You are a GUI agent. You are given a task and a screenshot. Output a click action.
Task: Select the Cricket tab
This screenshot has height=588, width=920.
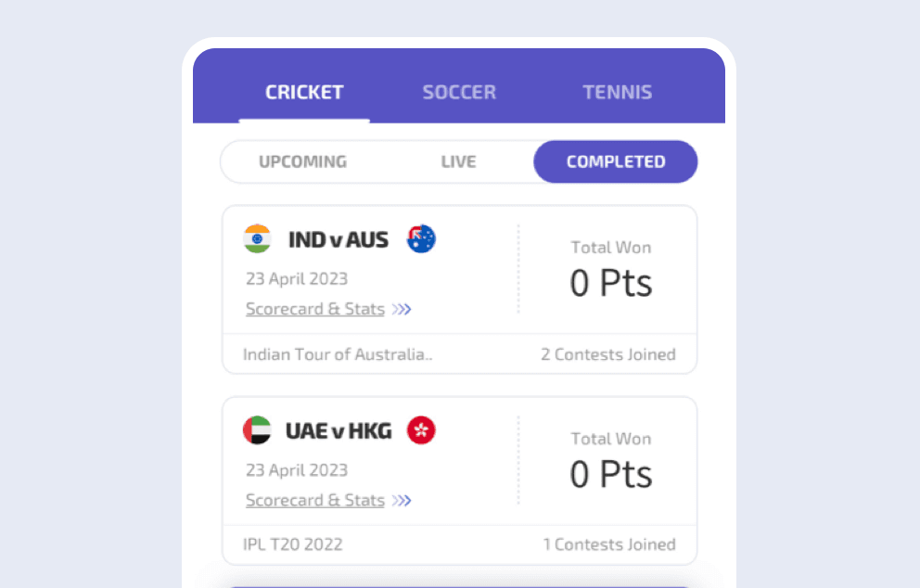click(x=304, y=91)
